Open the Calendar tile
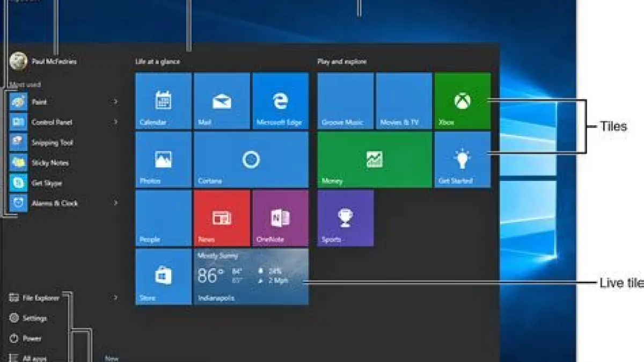The image size is (644, 362). 163,102
